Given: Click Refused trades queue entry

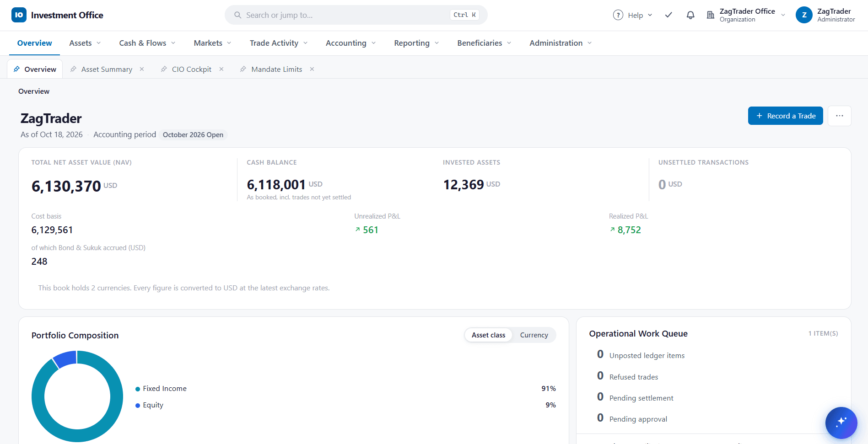Looking at the screenshot, I should point(628,377).
